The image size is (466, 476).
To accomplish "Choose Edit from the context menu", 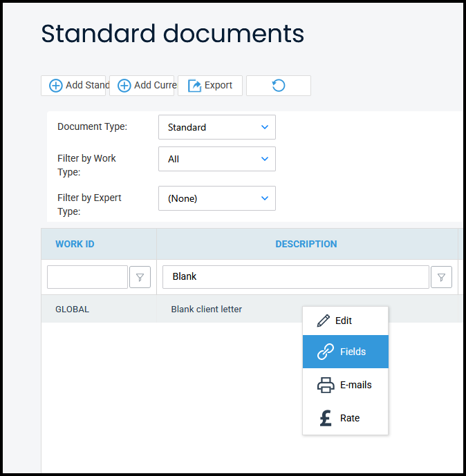I will tap(344, 321).
